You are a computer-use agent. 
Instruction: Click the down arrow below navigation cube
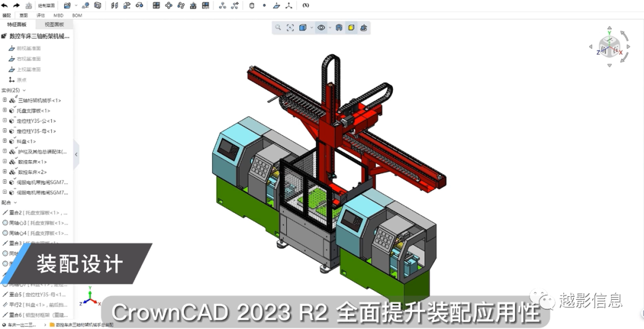[x=609, y=65]
